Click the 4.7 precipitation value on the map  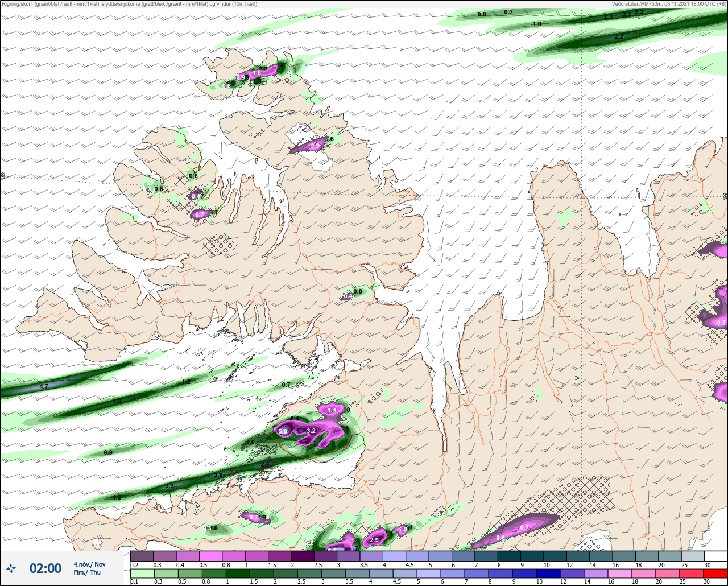44,386
